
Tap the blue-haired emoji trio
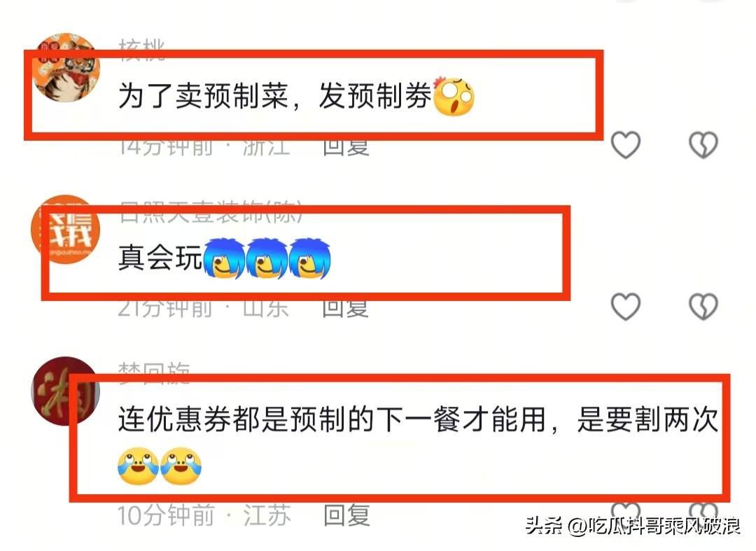coord(267,258)
